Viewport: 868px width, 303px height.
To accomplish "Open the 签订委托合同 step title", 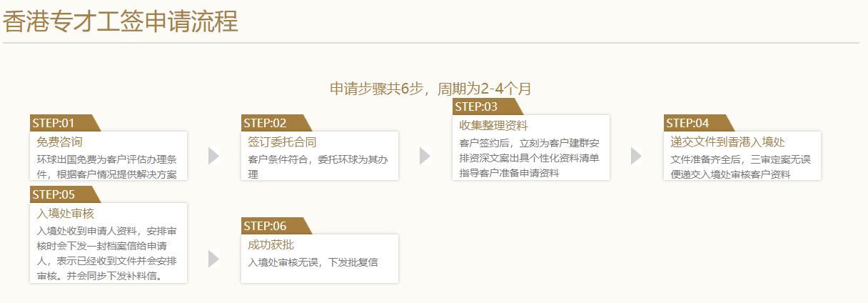I will [282, 141].
